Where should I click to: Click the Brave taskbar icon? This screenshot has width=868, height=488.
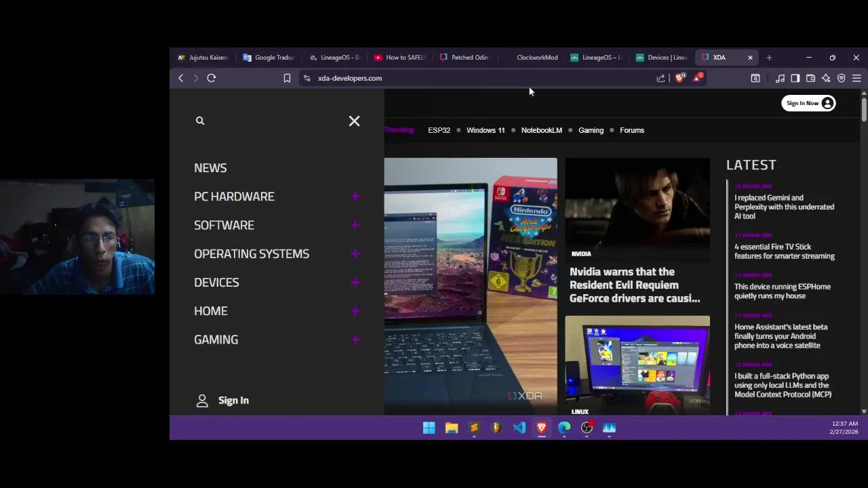(542, 428)
